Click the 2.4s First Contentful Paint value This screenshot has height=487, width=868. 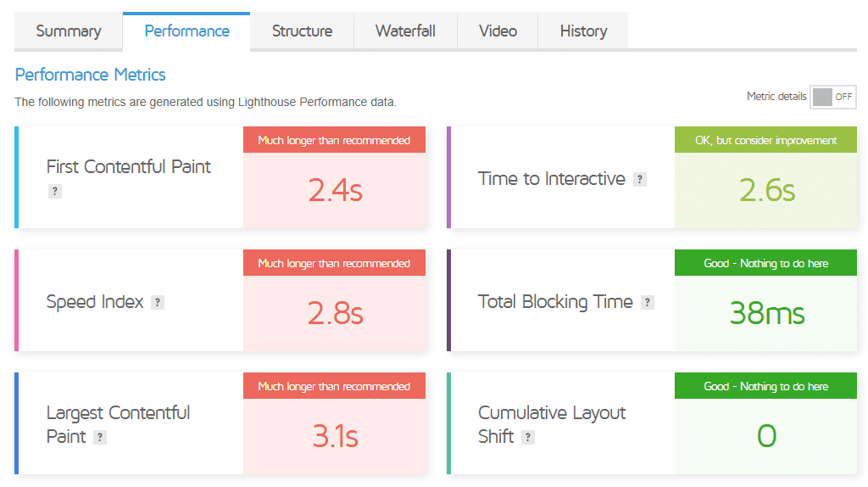point(335,191)
